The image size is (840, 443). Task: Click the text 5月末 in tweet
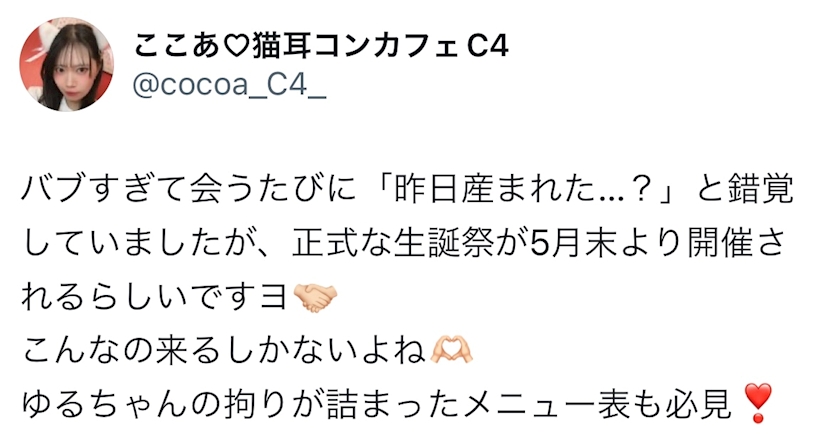click(564, 243)
